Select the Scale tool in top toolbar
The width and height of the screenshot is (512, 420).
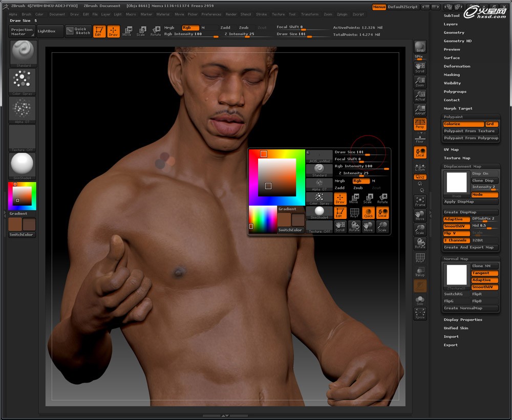point(141,31)
